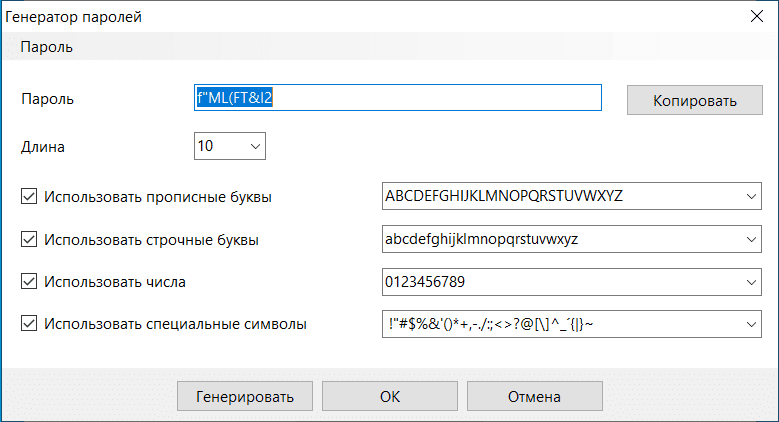Click the generated password text field

[x=397, y=98]
